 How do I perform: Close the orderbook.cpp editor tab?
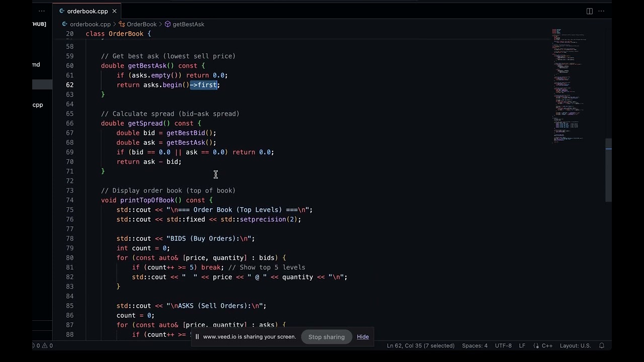(114, 11)
